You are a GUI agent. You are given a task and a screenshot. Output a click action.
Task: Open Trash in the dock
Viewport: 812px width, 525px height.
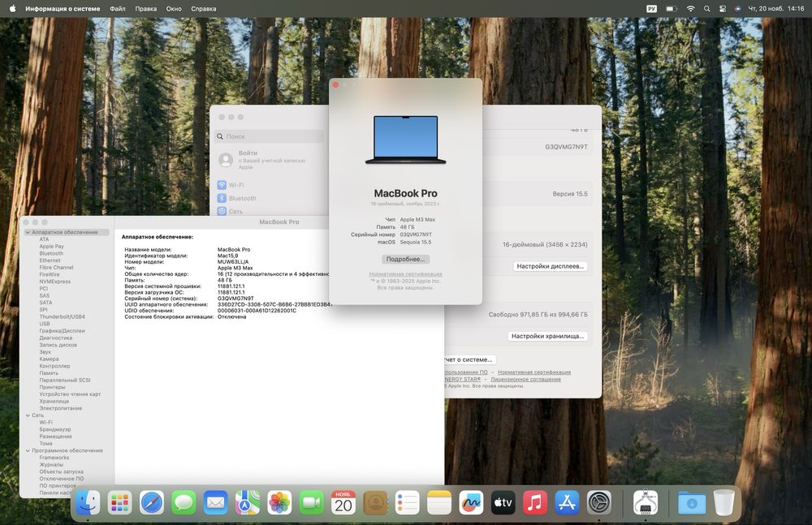(724, 503)
